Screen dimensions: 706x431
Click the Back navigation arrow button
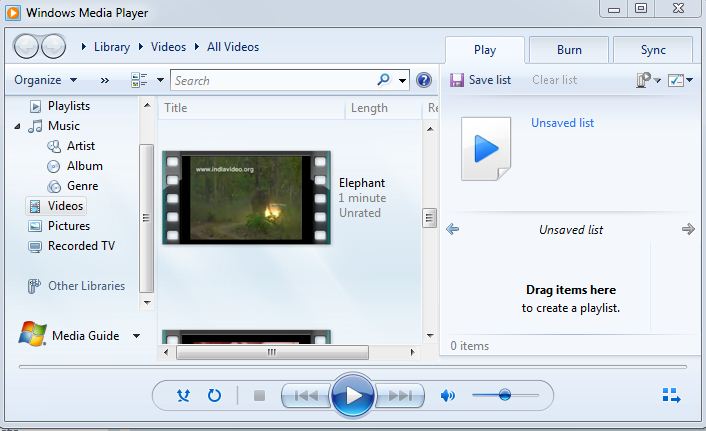coord(26,46)
